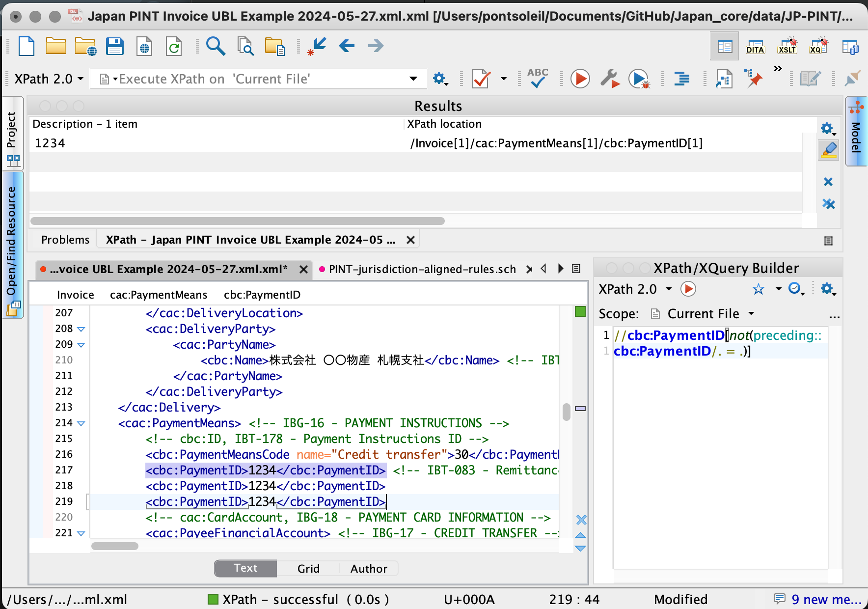This screenshot has width=868, height=609.
Task: Show more toolbar items chevron
Action: tap(778, 69)
